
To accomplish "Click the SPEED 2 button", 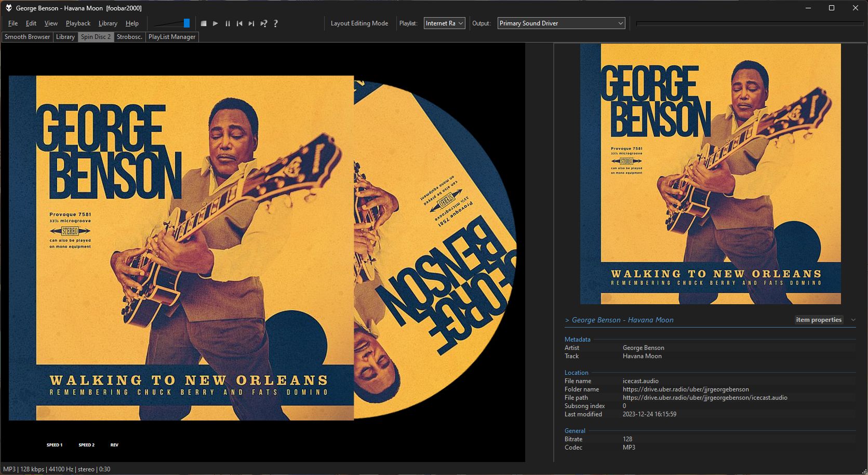I will click(x=87, y=445).
